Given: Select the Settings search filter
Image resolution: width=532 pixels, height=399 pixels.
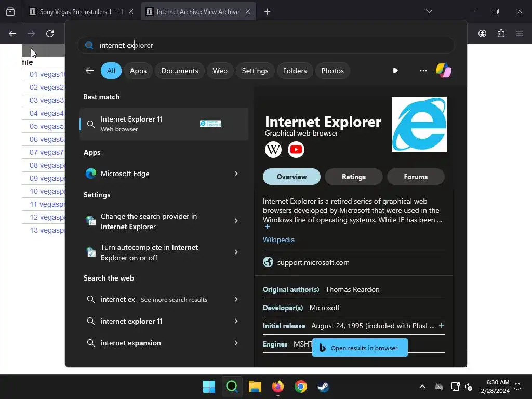Looking at the screenshot, I should pyautogui.click(x=255, y=71).
